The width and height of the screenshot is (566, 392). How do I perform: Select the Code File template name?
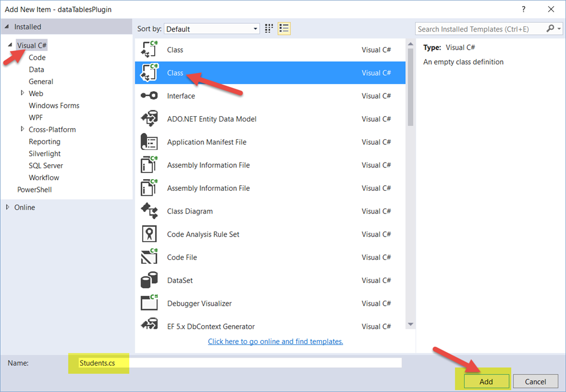pos(182,257)
